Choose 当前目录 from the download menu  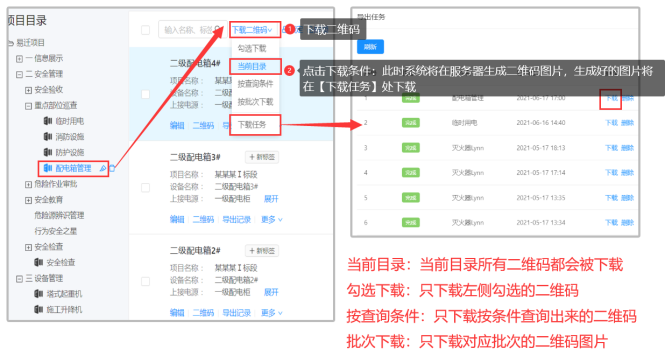tap(252, 67)
